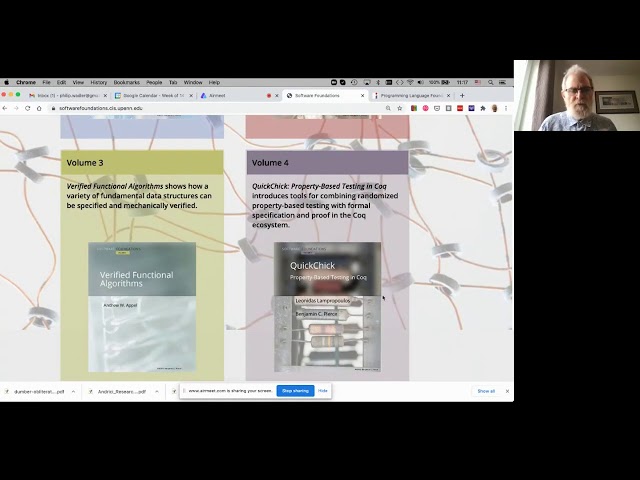This screenshot has height=480, width=640.
Task: Open the View menu
Action: point(78,82)
